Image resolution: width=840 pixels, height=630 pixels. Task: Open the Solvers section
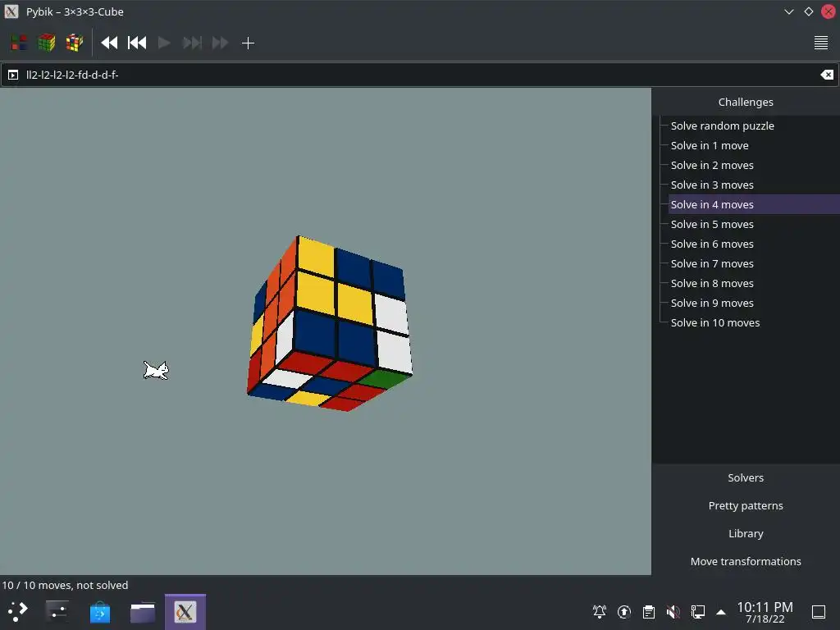coord(746,478)
